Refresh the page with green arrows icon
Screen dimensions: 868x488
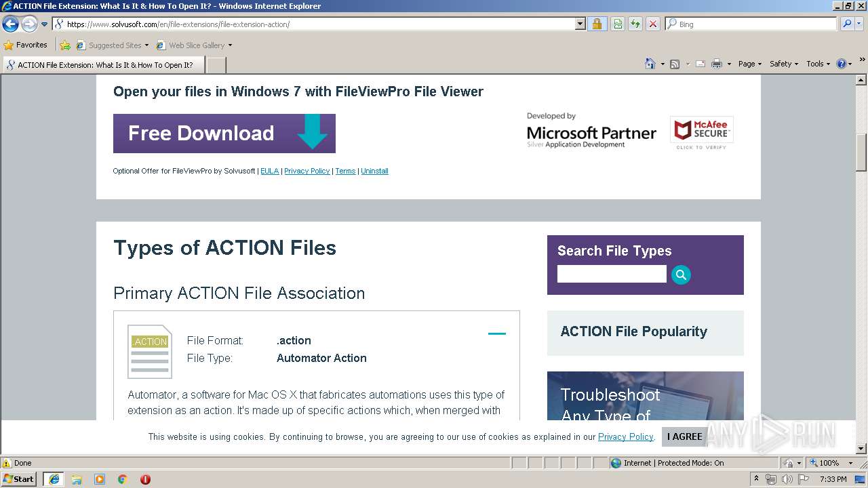[635, 24]
